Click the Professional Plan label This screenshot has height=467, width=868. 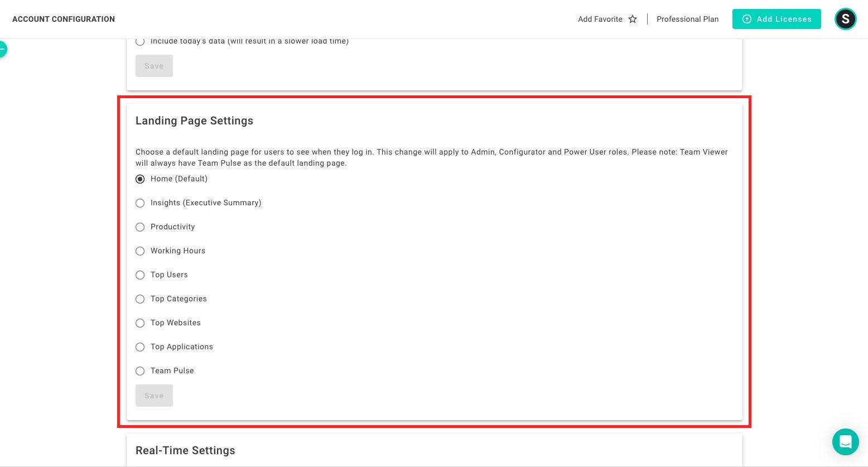[x=687, y=19]
